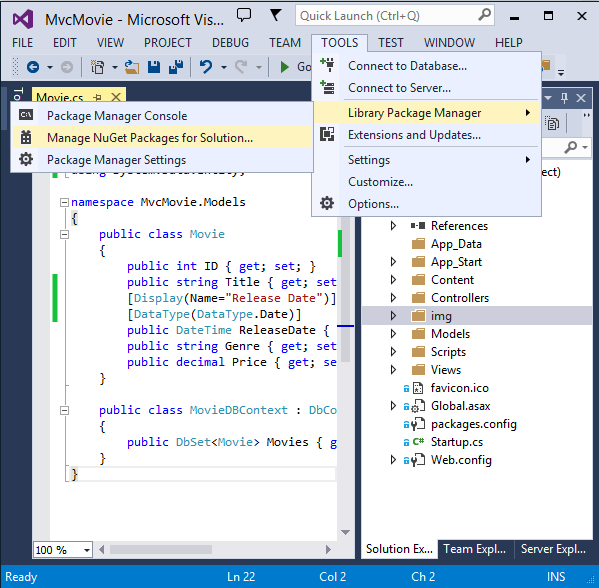Click the feedback speech bubble icon

244,15
